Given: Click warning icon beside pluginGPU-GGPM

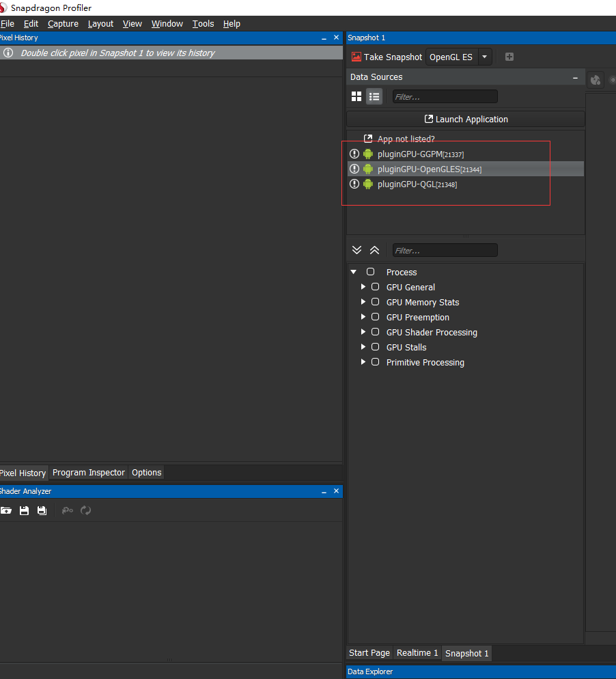Looking at the screenshot, I should point(354,154).
